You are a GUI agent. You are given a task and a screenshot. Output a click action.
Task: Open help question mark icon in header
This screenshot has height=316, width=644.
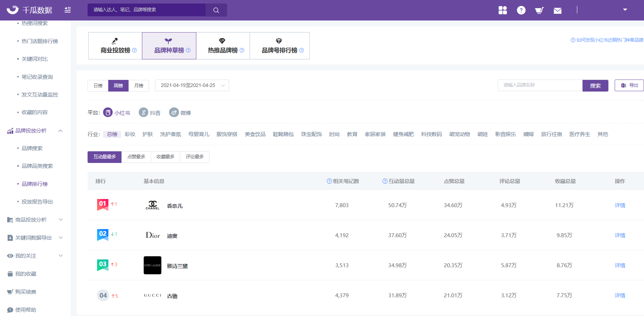tap(521, 10)
